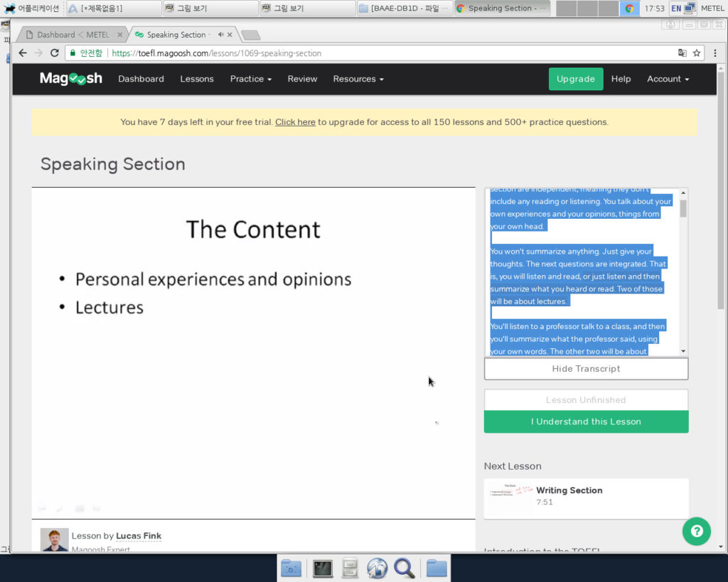Image resolution: width=728 pixels, height=582 pixels.
Task: Open the Account dropdown
Action: [x=668, y=79]
